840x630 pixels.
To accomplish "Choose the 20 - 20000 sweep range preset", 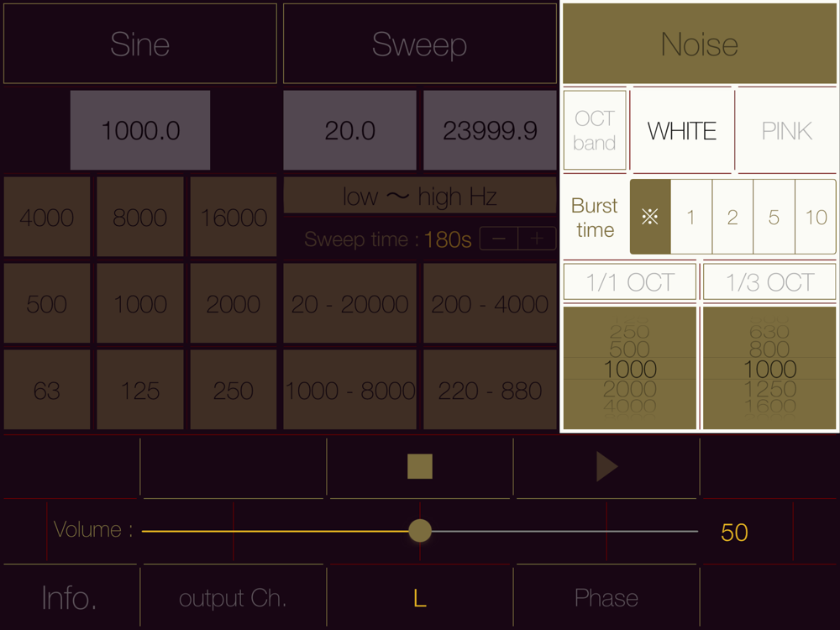I will point(349,304).
